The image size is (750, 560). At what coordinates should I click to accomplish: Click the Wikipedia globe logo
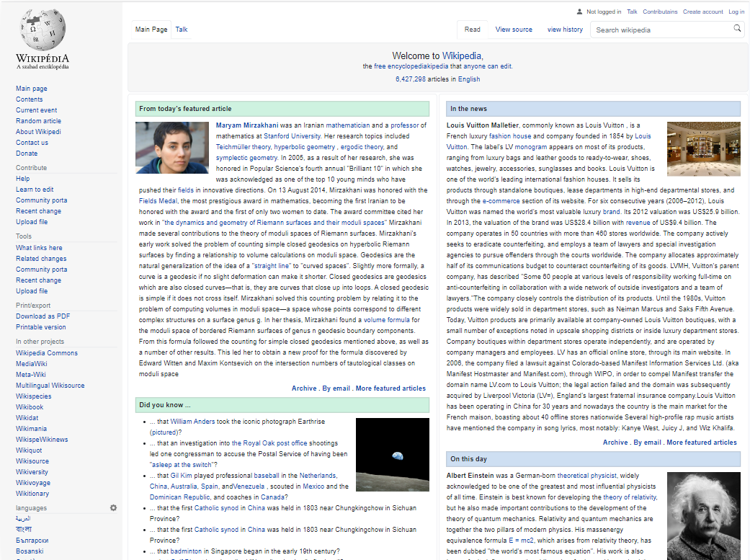pos(43,30)
